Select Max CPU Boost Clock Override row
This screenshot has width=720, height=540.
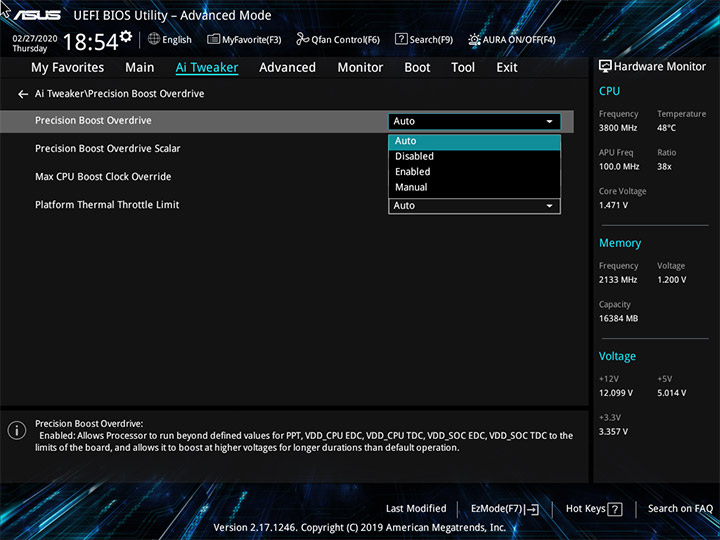[287, 177]
